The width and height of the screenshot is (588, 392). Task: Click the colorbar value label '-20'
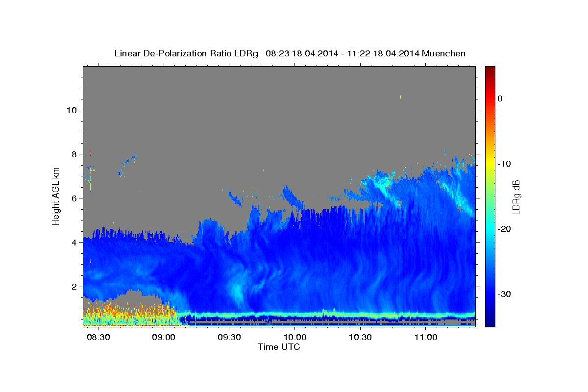(x=504, y=229)
